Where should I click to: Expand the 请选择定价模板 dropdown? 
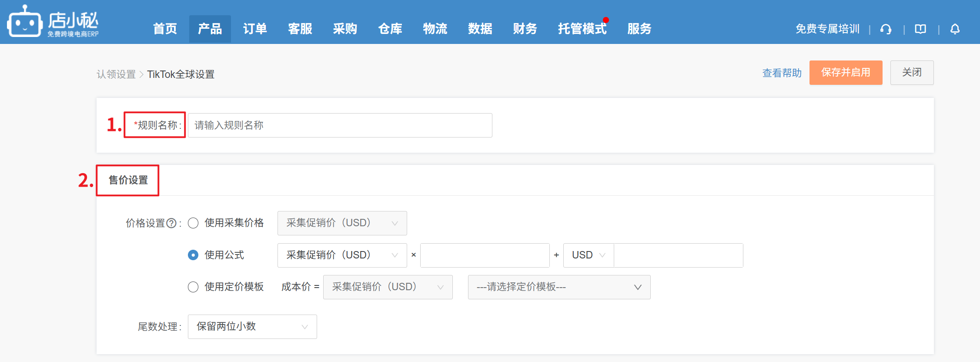559,287
